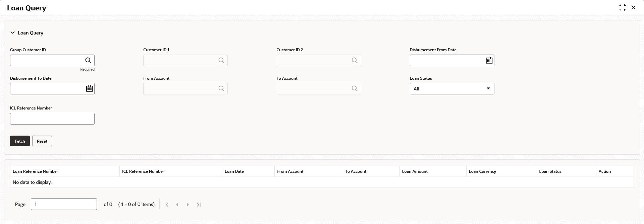Click the Group Customer ID search icon
The height and width of the screenshot is (224, 644).
tap(88, 61)
